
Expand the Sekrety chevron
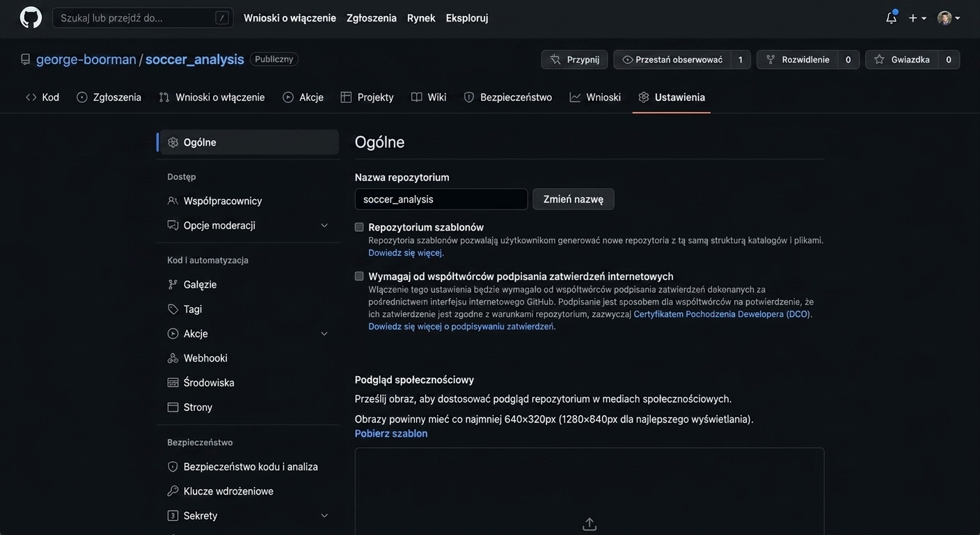pyautogui.click(x=324, y=515)
